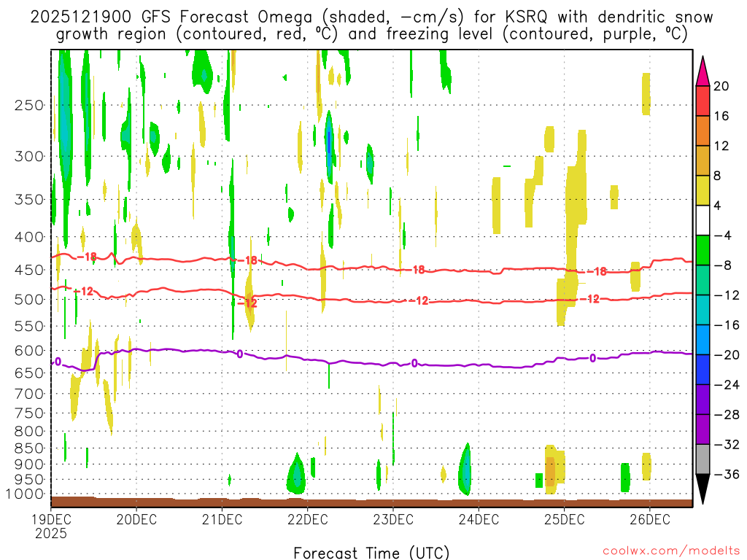Click the 23DEC time axis label
747x560 pixels.
coord(393,519)
